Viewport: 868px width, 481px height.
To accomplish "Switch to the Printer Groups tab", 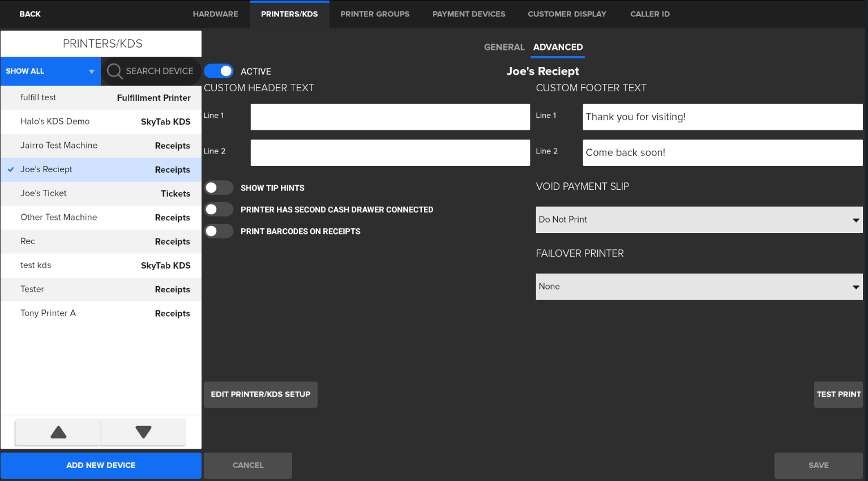I will [x=374, y=14].
